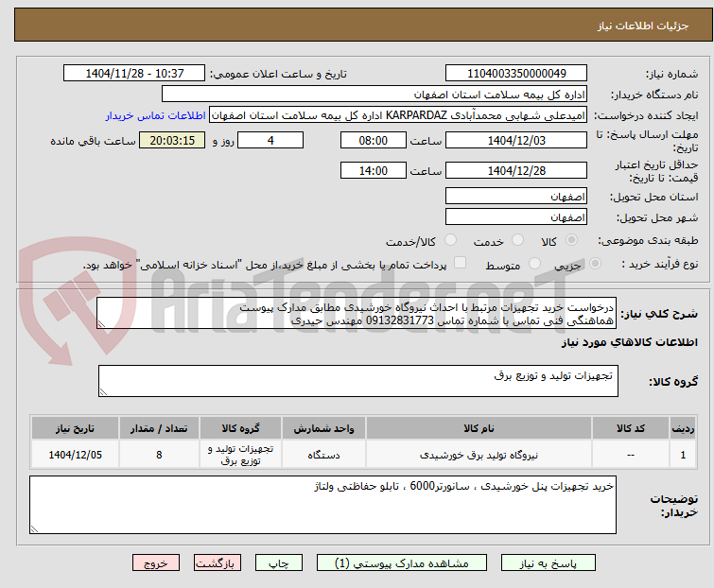Screen dimensions: 714x588
Task: Click the کد کالا column header
Action: click(x=630, y=428)
